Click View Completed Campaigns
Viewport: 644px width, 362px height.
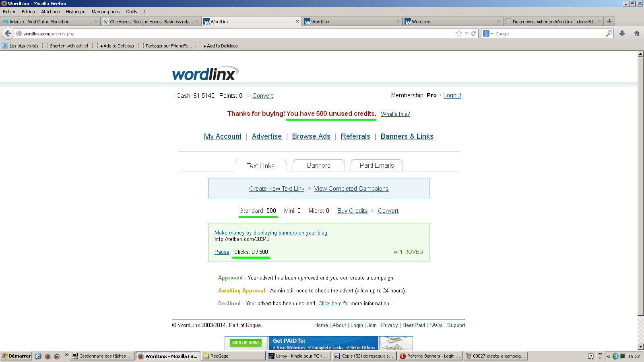[351, 189]
